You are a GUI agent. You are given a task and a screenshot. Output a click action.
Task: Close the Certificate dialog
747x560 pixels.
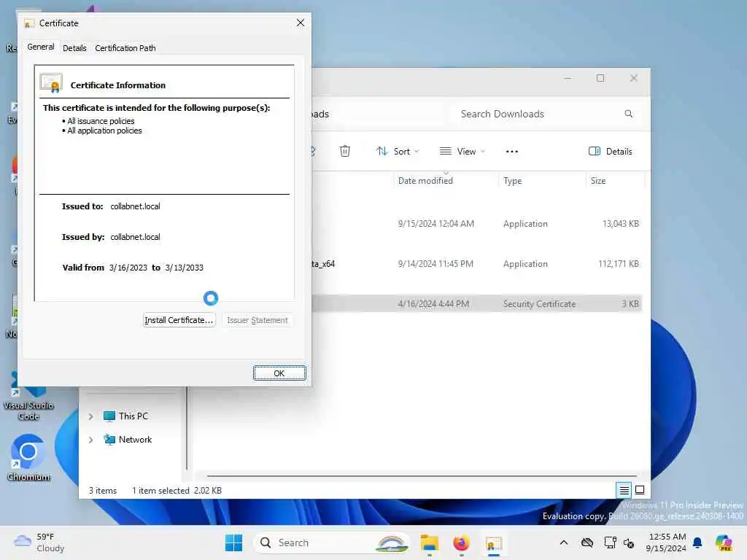(300, 23)
